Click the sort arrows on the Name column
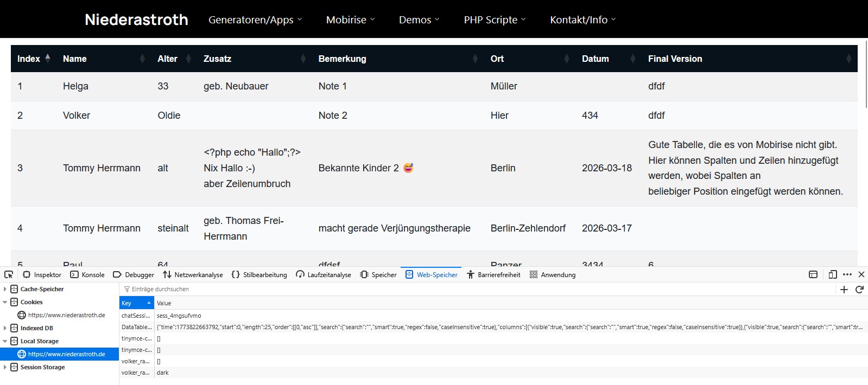This screenshot has width=868, height=385. tap(142, 59)
